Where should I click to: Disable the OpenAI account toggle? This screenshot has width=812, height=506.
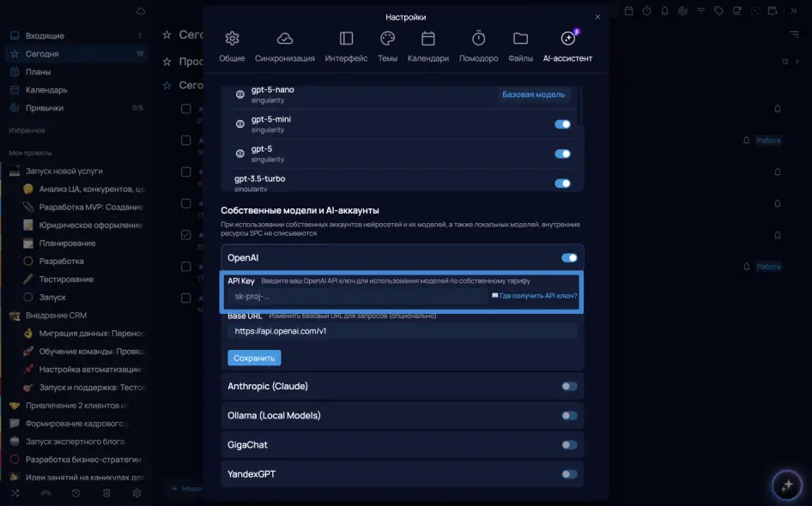569,257
